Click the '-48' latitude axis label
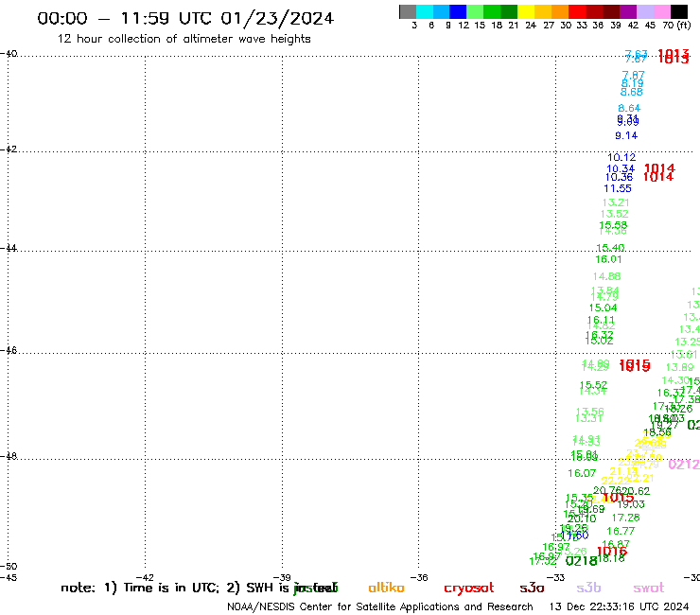The width and height of the screenshot is (700, 615). pyautogui.click(x=9, y=456)
